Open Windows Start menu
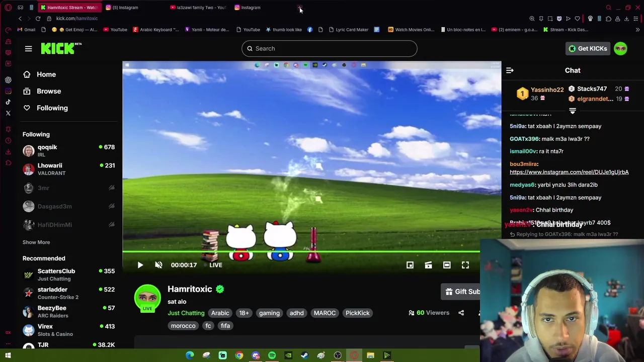 coord(8,355)
